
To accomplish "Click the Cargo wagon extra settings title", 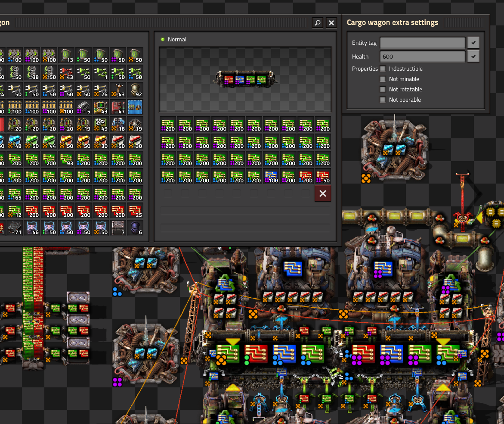I will [x=393, y=22].
